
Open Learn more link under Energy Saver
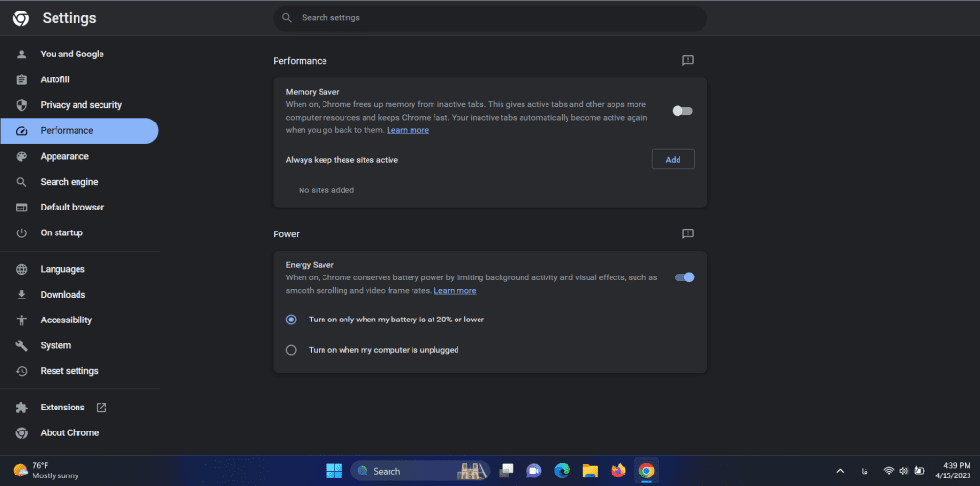(x=455, y=291)
